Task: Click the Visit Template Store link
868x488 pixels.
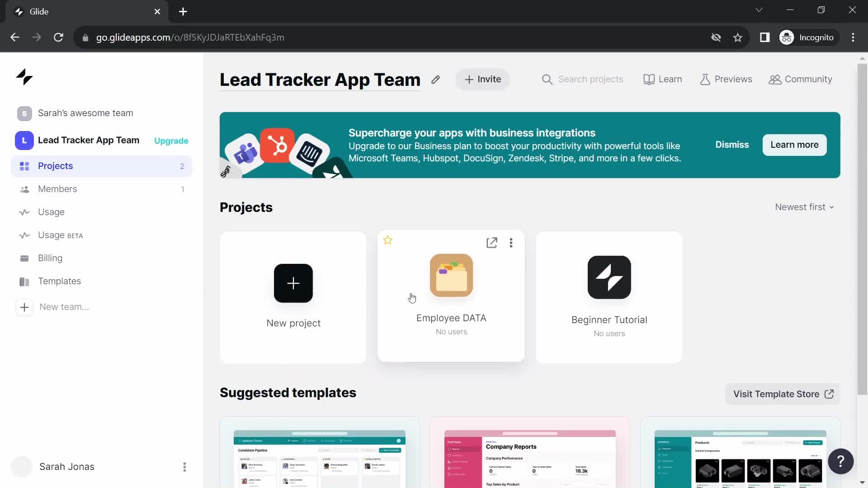Action: (782, 394)
